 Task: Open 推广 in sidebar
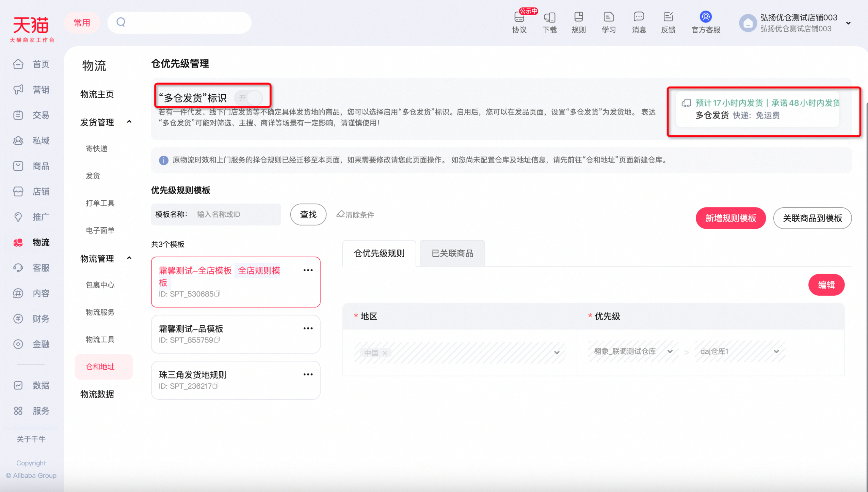pyautogui.click(x=32, y=217)
